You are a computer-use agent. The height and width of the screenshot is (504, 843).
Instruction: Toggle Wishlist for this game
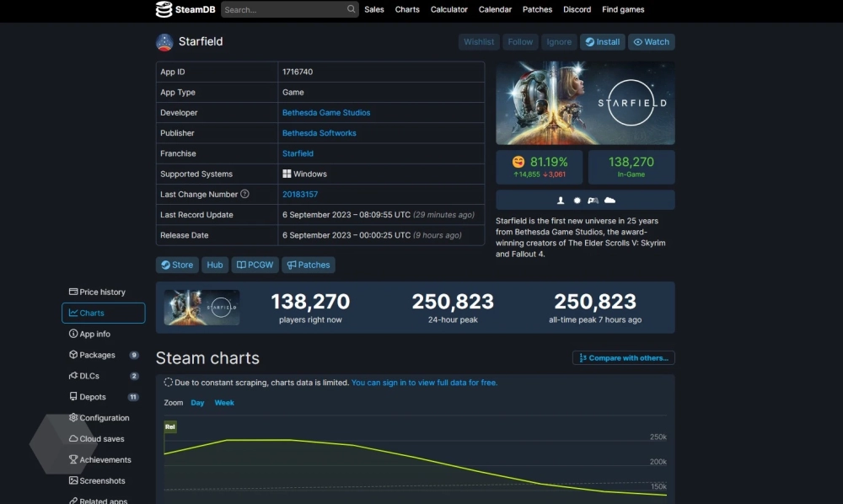pyautogui.click(x=479, y=42)
